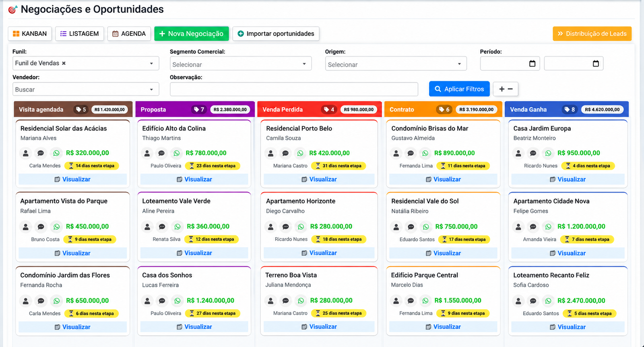Toggle extra filters with plus-minus button
The width and height of the screenshot is (644, 347).
[506, 89]
